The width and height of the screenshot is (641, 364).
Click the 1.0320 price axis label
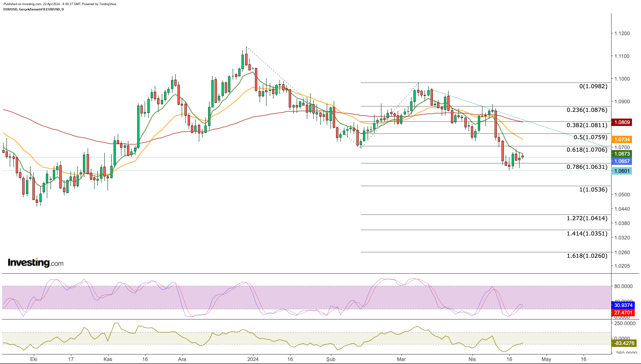point(622,238)
